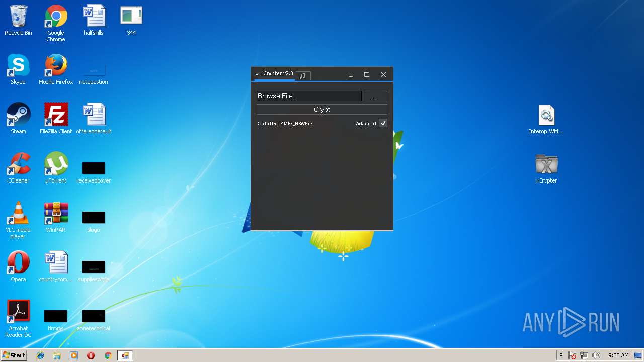644x362 pixels.
Task: Click the Show Desktop button
Action: (x=639, y=355)
